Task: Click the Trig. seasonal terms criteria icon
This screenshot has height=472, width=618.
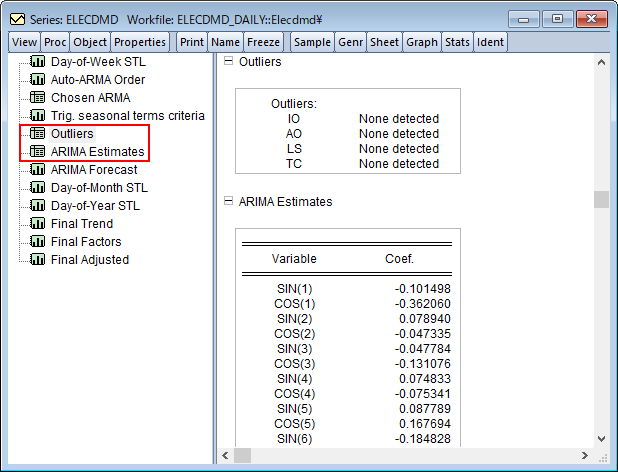Action: (x=37, y=115)
